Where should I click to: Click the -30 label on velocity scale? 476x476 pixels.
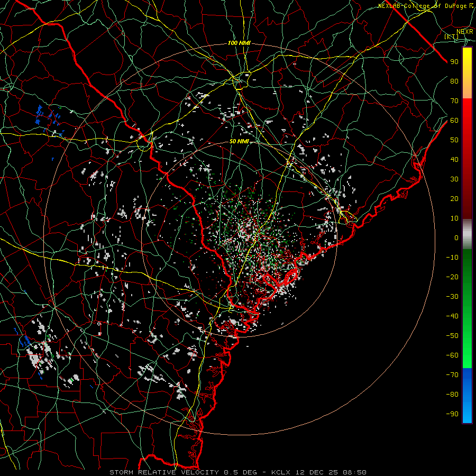click(x=452, y=297)
